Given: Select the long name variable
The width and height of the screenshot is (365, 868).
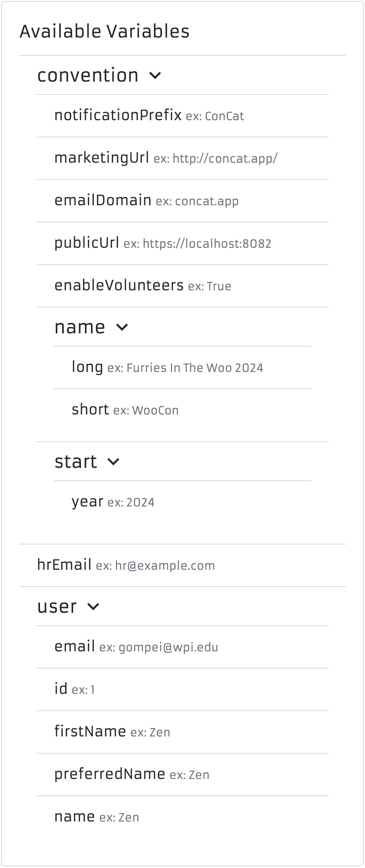Looking at the screenshot, I should [87, 367].
